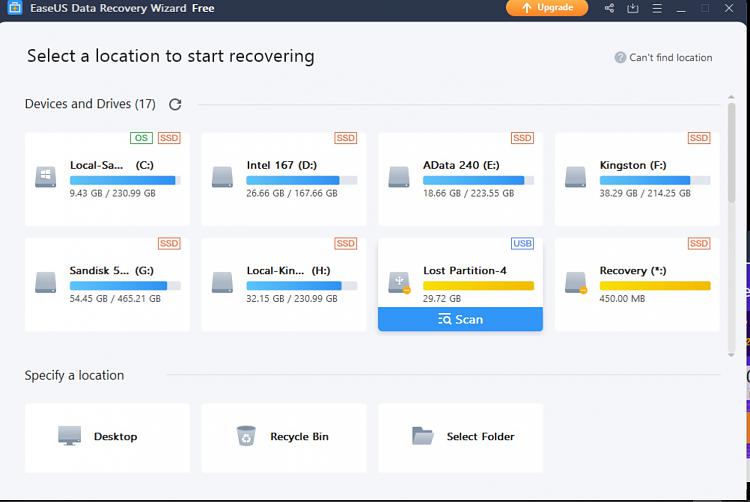Click the USB tag on Lost Partition-4

coord(522,243)
